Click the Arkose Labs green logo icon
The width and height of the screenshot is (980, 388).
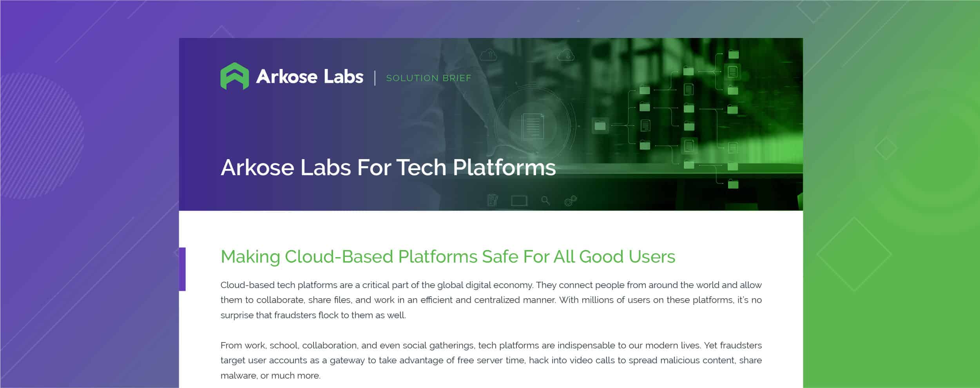click(234, 76)
